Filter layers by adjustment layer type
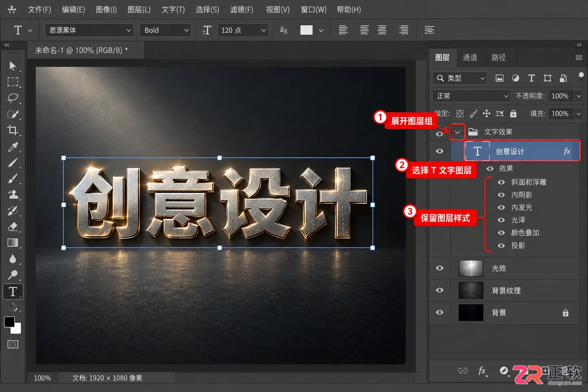The width and height of the screenshot is (588, 392). coord(516,78)
